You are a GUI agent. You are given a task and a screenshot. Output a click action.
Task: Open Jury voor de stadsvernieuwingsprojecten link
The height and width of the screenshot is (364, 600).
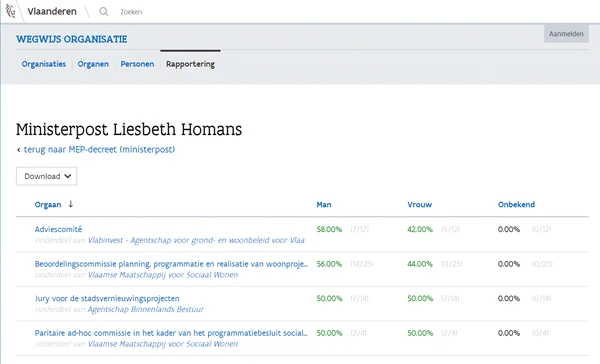pyautogui.click(x=107, y=298)
